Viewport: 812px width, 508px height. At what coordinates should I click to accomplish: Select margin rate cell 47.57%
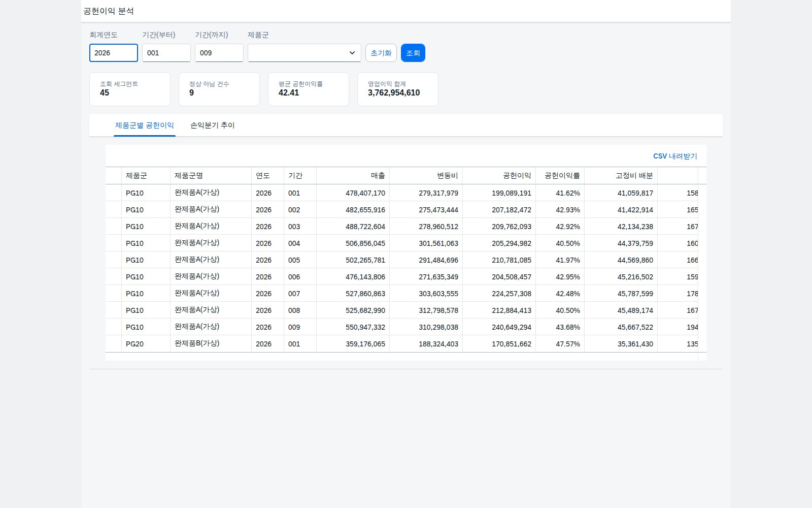click(560, 344)
